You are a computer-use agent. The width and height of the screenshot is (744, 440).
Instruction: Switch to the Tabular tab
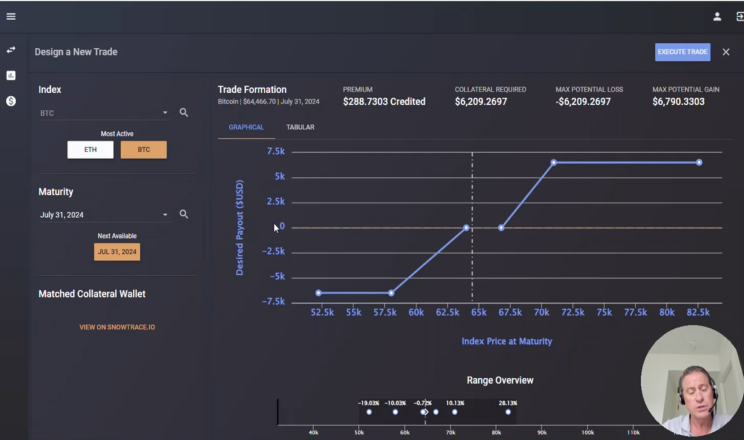300,127
